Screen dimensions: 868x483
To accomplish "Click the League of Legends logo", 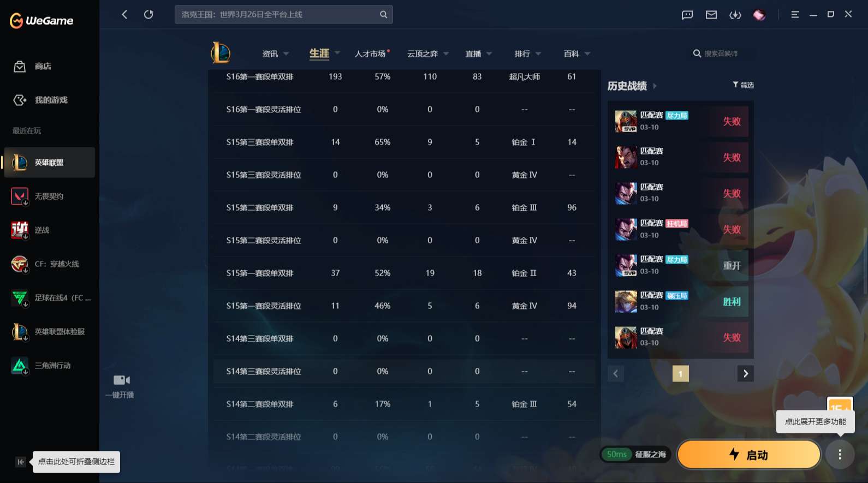I will click(x=221, y=53).
